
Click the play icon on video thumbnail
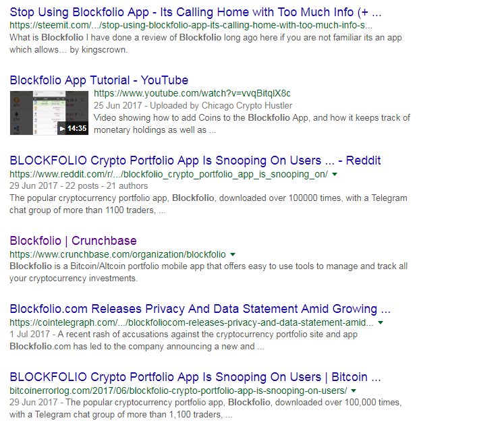click(62, 129)
